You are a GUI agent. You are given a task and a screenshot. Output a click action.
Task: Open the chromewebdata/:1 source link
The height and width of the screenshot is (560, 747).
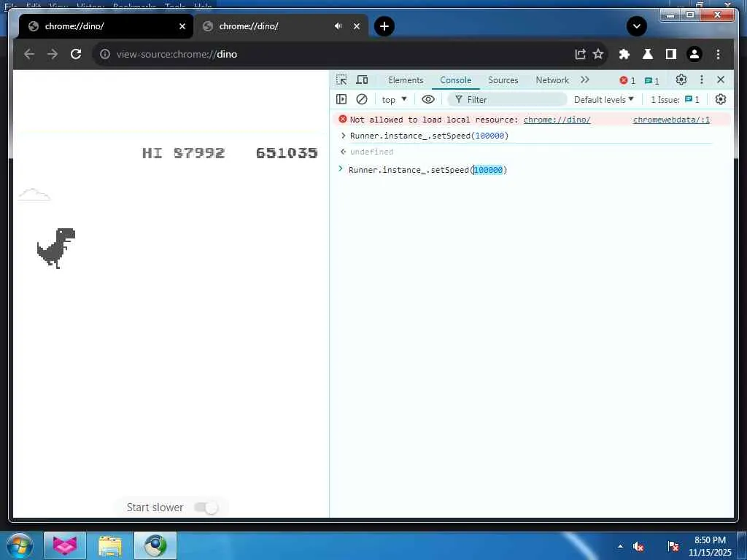(671, 120)
